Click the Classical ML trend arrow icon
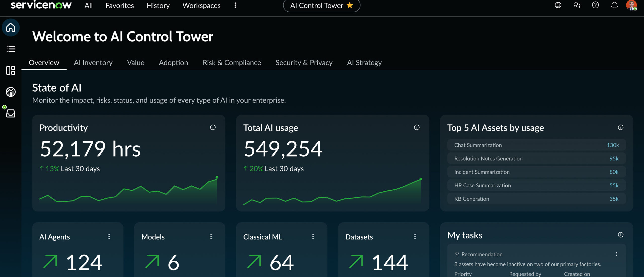644x277 pixels. (x=254, y=261)
